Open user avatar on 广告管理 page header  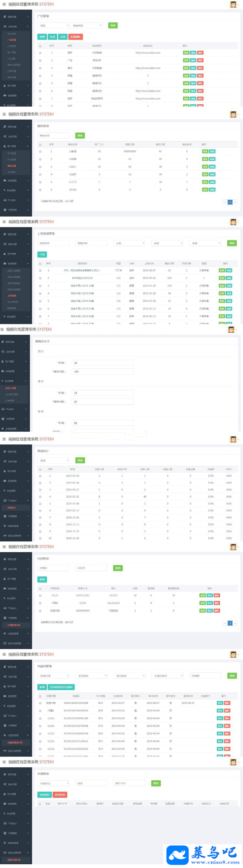[x=233, y=4]
